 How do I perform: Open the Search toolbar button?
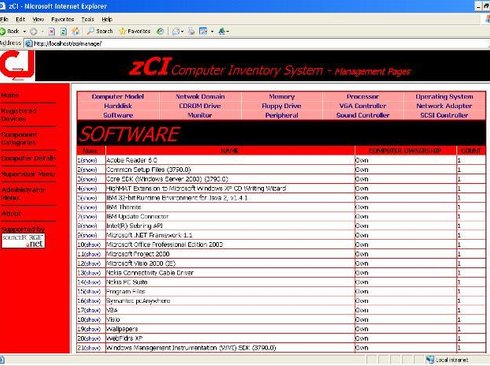100,31
